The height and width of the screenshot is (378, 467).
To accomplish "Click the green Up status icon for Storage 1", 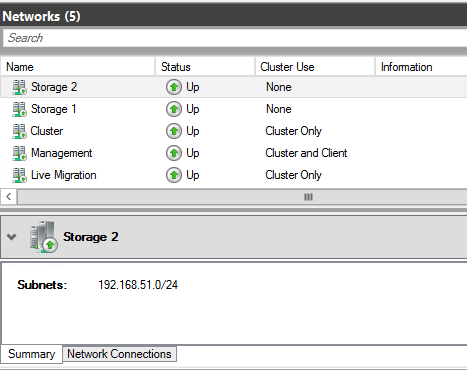I will [x=174, y=109].
